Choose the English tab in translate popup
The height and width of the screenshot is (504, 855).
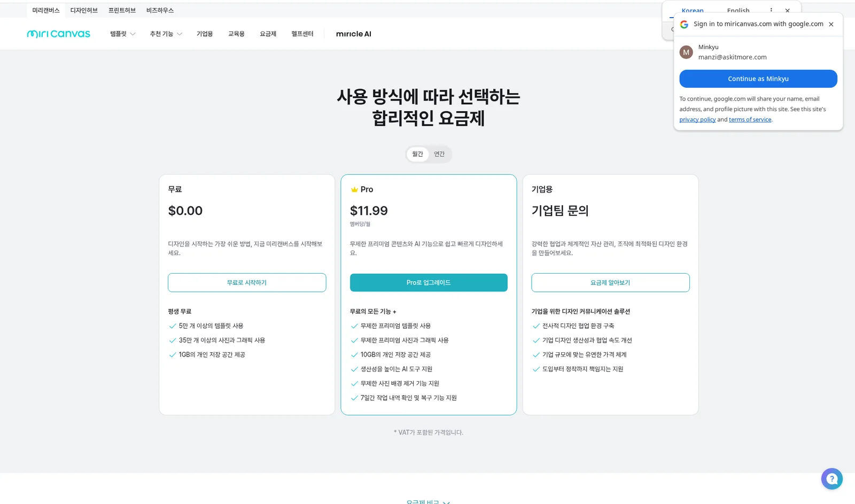[x=738, y=11]
